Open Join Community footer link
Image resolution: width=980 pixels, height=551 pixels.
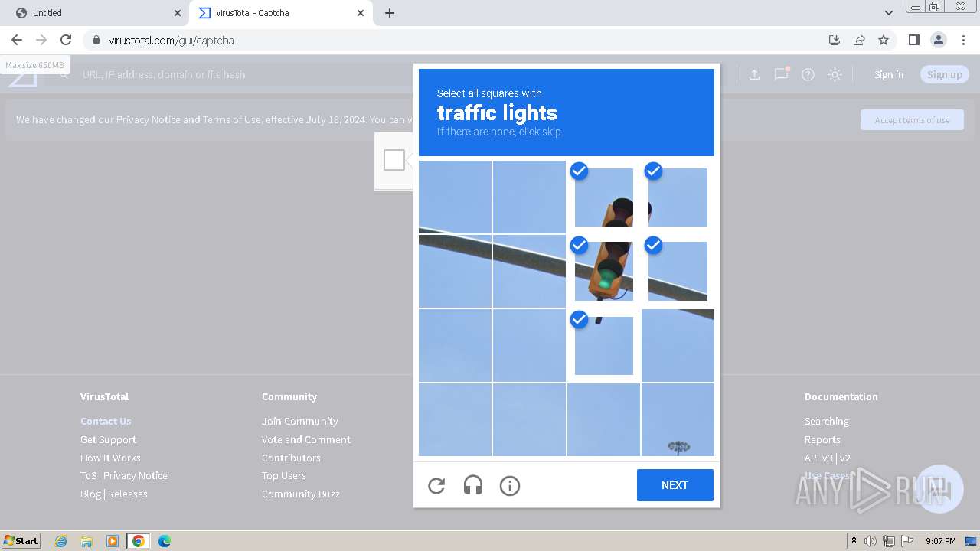[x=299, y=421]
